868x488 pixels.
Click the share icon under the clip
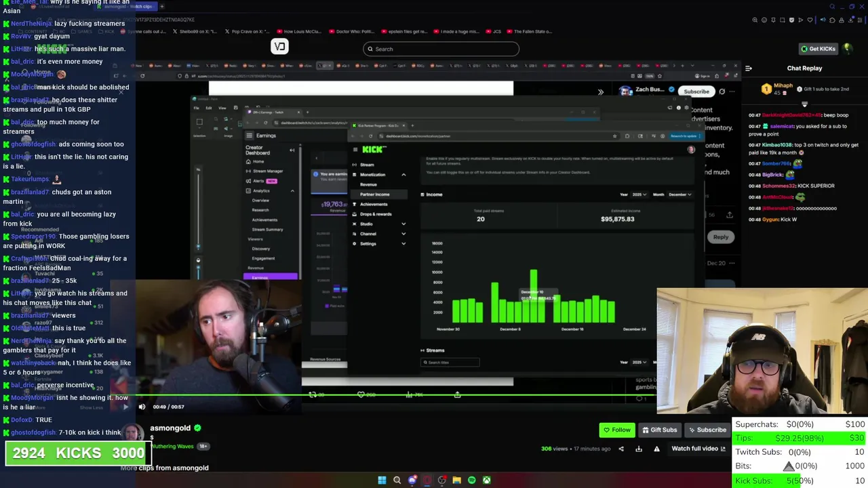point(621,449)
